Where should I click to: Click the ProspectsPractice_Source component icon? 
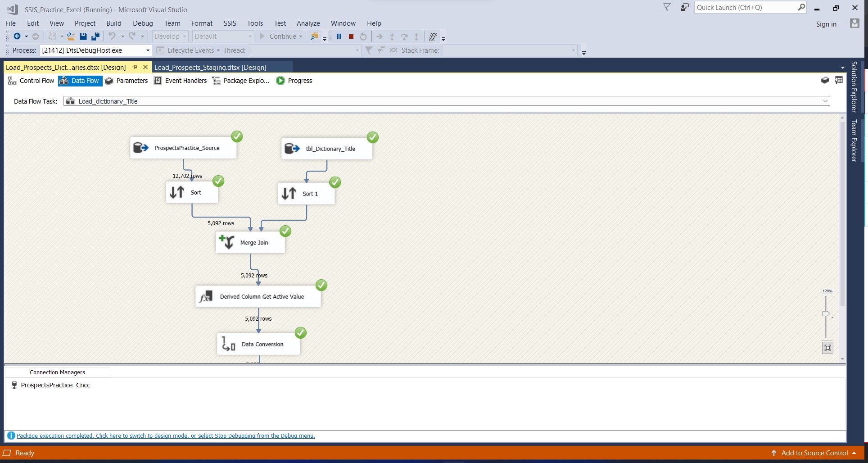[140, 148]
